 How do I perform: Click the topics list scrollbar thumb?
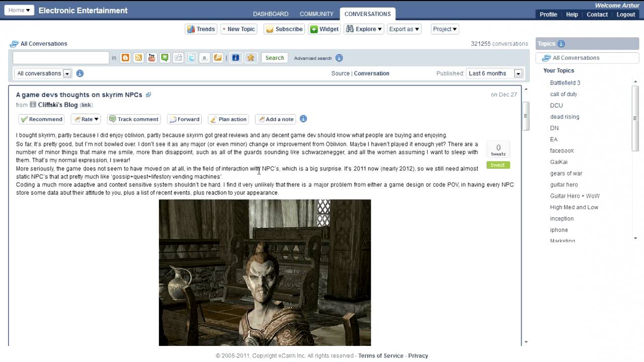click(x=635, y=118)
